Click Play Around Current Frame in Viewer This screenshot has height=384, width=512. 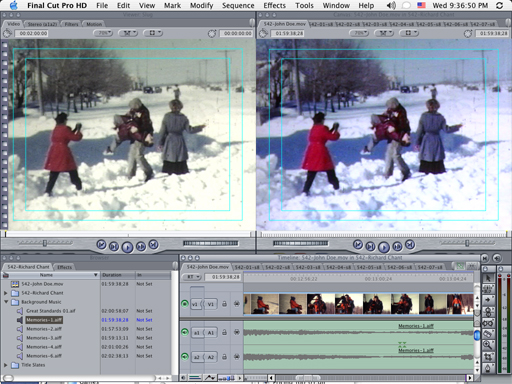pyautogui.click(x=141, y=246)
